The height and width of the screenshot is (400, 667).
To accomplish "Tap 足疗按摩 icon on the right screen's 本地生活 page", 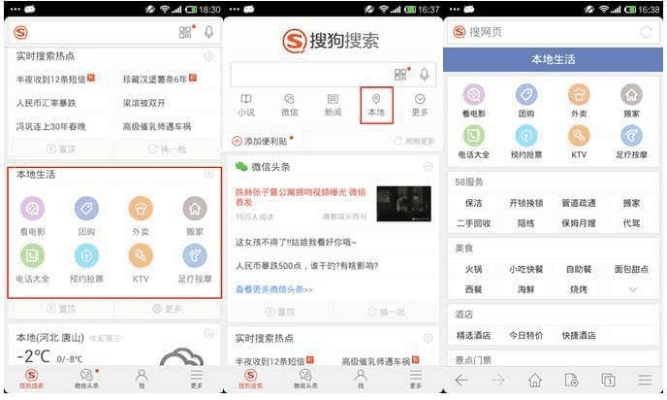I will point(632,136).
